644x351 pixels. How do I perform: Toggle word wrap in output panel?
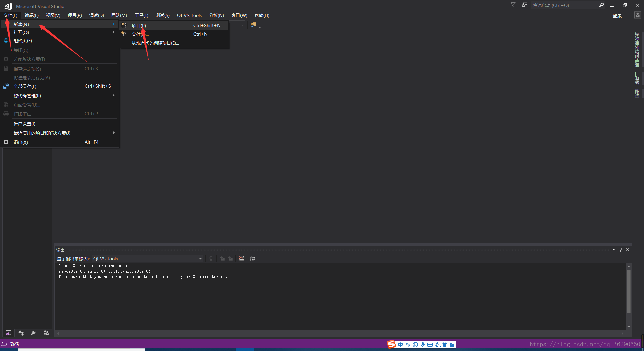[x=253, y=259]
